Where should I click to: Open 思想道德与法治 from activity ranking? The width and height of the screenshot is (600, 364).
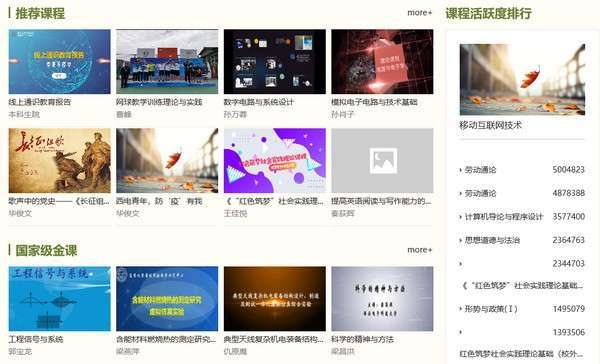click(x=492, y=240)
